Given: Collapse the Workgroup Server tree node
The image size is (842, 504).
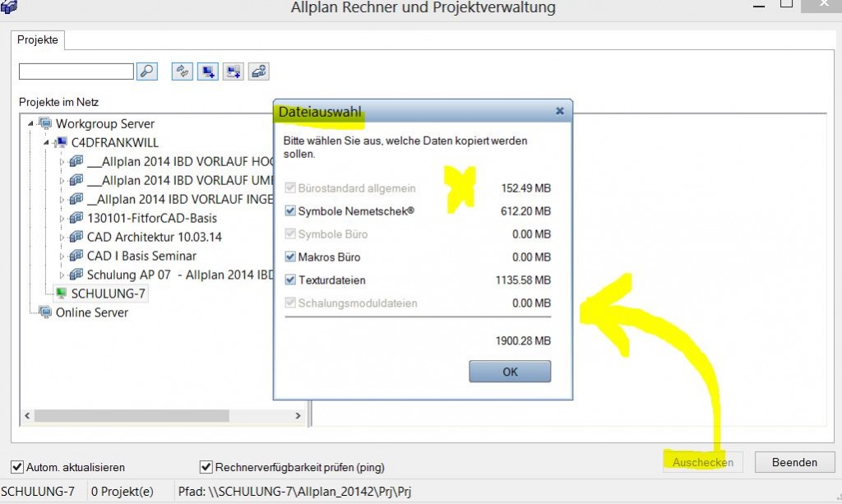Looking at the screenshot, I should coord(31,124).
